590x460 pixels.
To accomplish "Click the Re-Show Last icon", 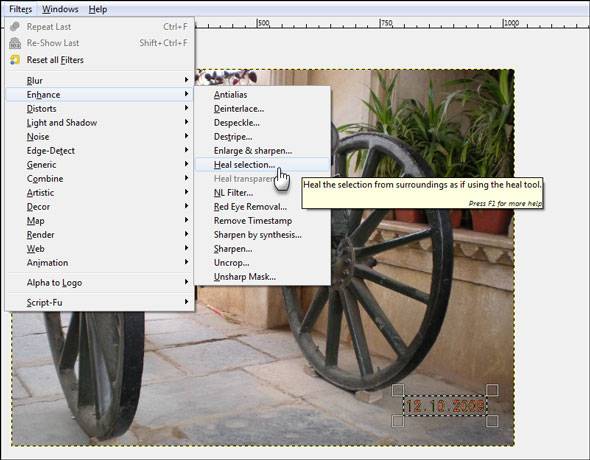I will pyautogui.click(x=15, y=43).
